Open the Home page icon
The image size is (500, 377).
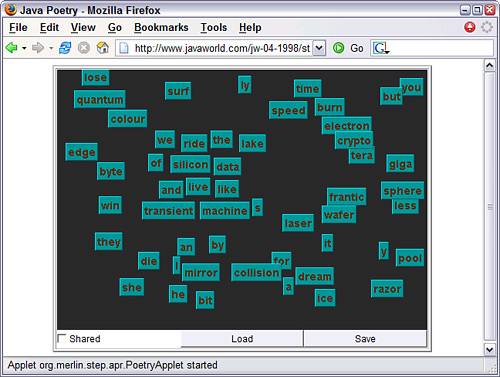103,48
